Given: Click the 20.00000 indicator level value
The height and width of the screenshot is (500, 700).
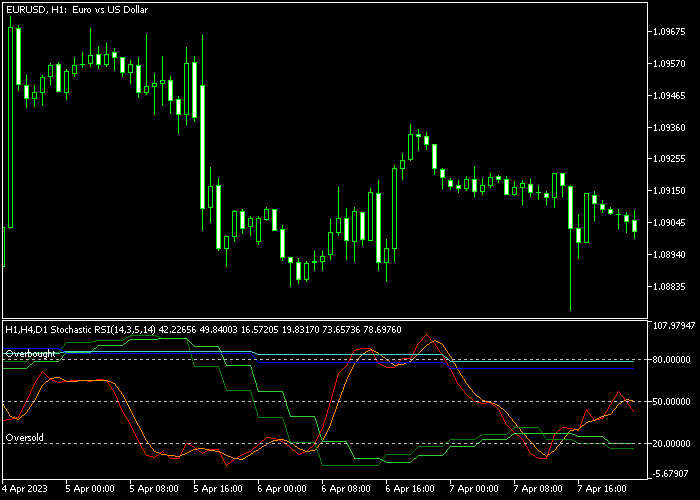Looking at the screenshot, I should (671, 444).
